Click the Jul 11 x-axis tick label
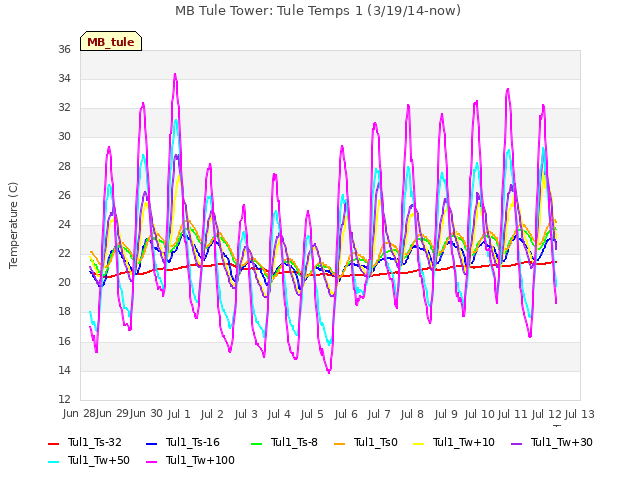This screenshot has height=480, width=640. coord(513,414)
